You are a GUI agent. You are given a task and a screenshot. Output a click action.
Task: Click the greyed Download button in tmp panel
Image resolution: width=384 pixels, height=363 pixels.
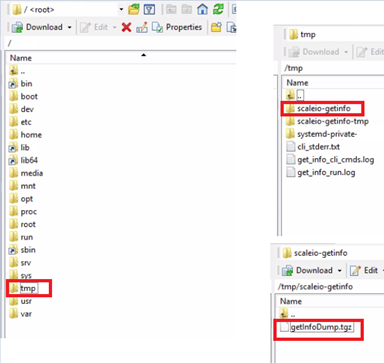point(314,52)
